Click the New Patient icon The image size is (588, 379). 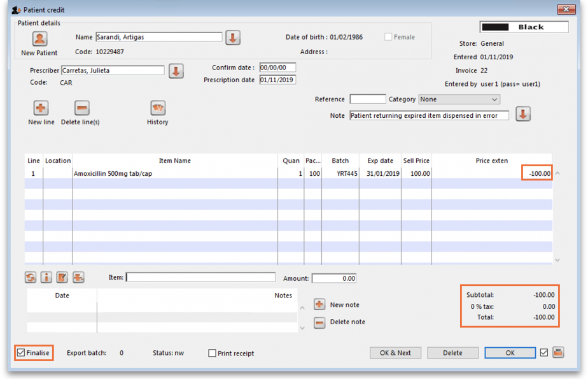[39, 39]
